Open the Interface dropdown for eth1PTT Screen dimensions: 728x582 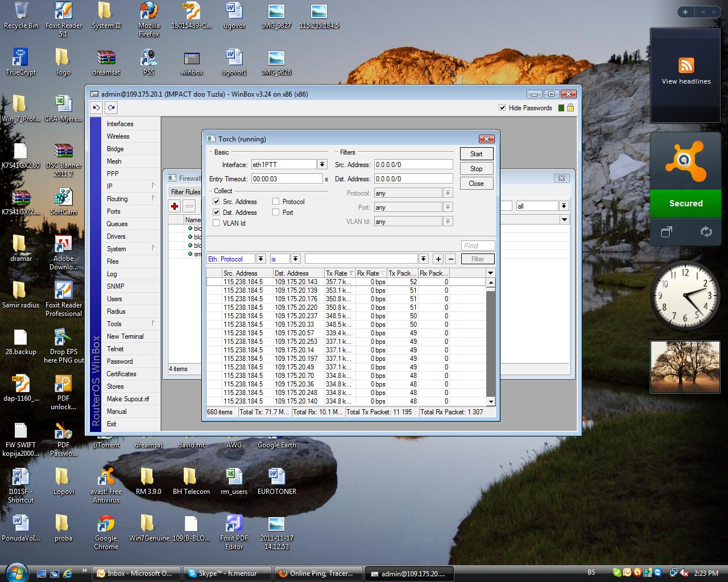tap(322, 165)
